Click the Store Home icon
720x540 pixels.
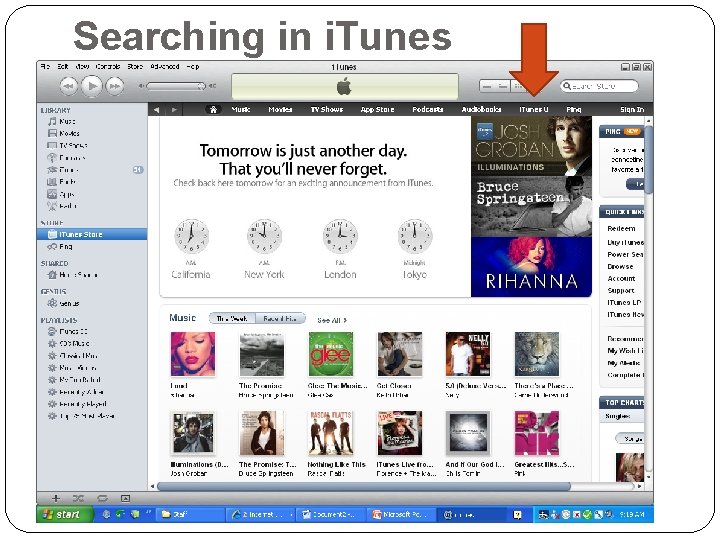[213, 109]
